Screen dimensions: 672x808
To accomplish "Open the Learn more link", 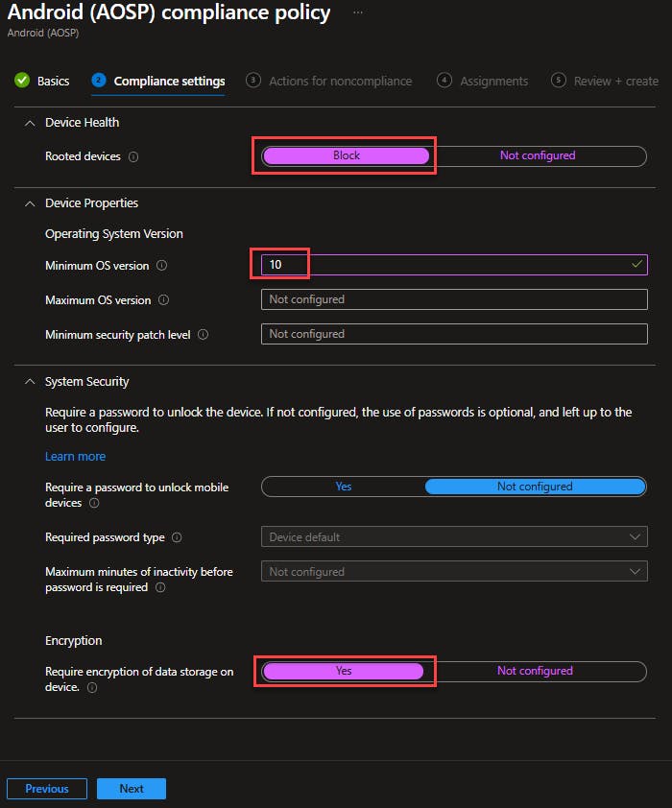I will [75, 457].
